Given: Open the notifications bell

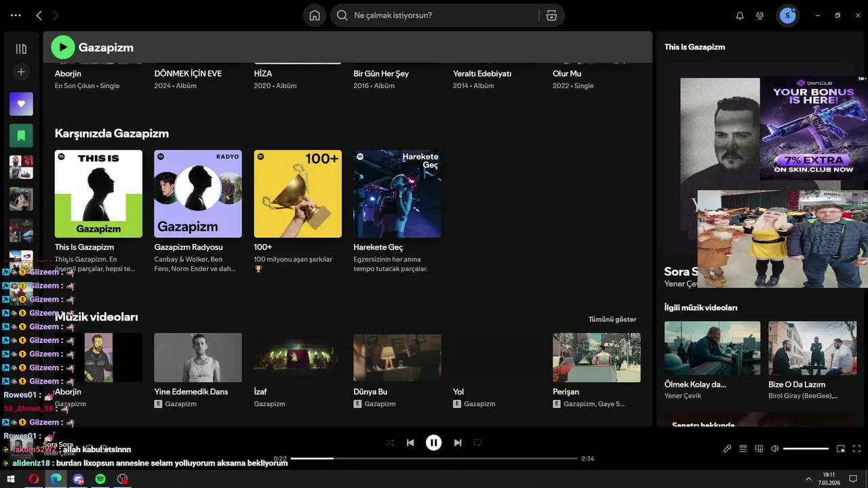Looking at the screenshot, I should pyautogui.click(x=740, y=15).
